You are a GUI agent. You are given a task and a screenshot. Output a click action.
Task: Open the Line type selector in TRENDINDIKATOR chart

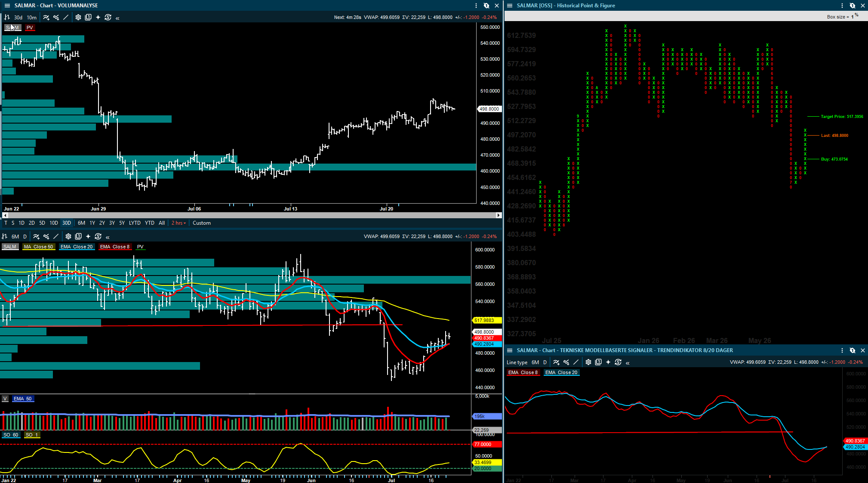coord(517,362)
